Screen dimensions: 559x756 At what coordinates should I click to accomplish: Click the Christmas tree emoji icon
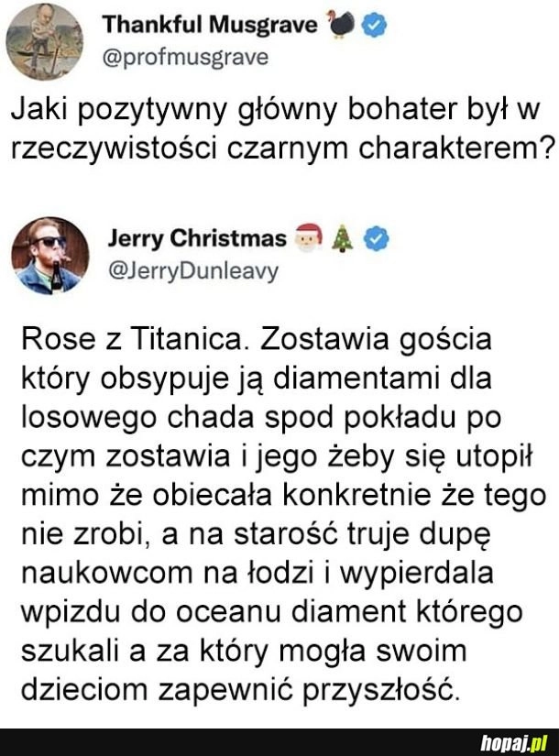(x=343, y=238)
